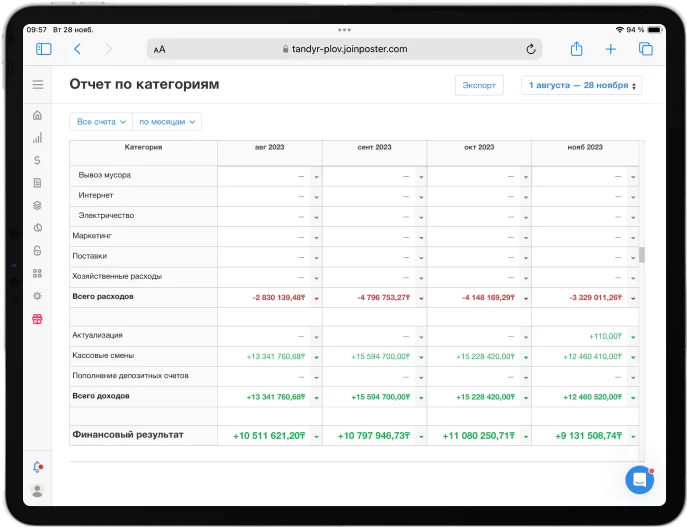Click the gear settings icon in sidebar
The height and width of the screenshot is (527, 687).
pos(38,296)
